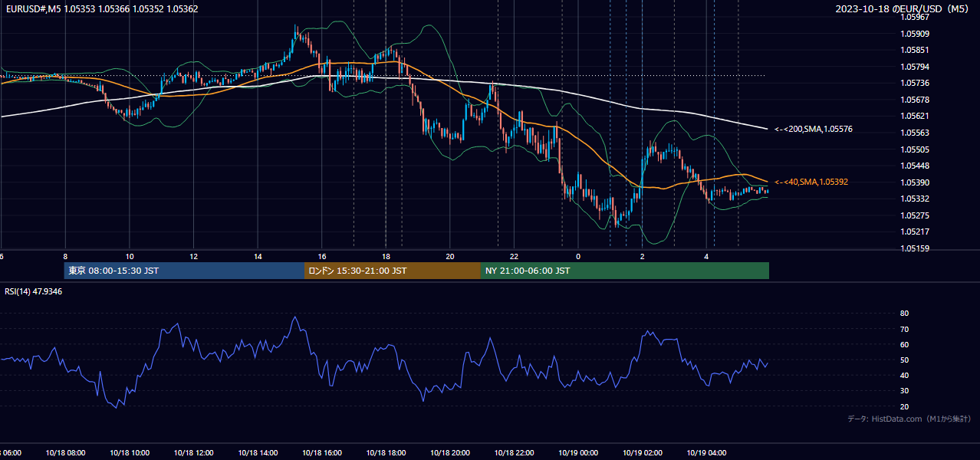Viewport: 980px width, 460px height.
Task: Click RSI scale value 80
Action: [x=905, y=314]
